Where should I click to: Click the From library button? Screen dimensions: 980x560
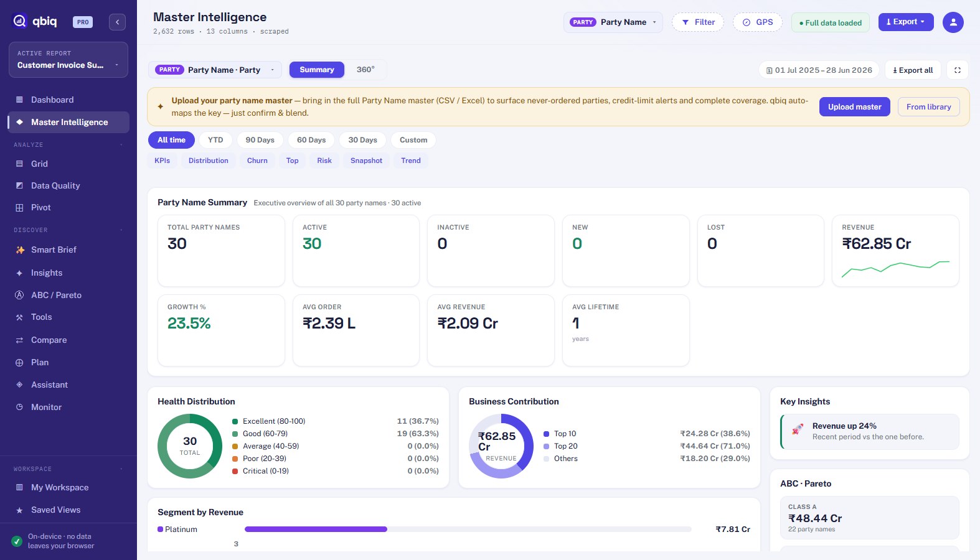point(928,107)
